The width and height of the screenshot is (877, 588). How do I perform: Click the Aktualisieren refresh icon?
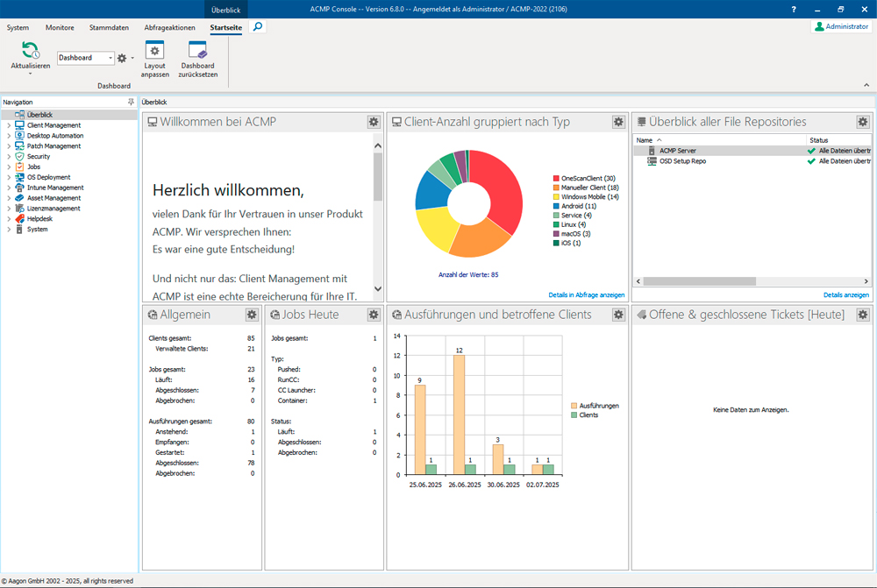click(30, 50)
